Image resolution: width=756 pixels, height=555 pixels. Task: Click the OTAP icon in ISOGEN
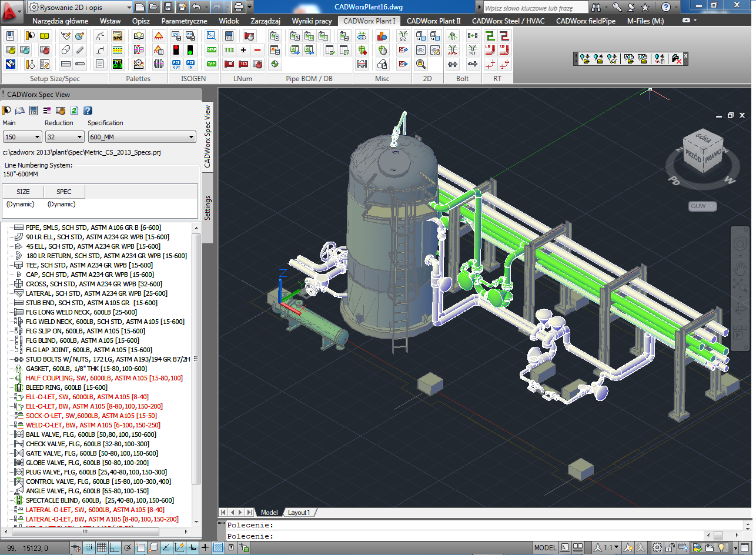pos(211,50)
